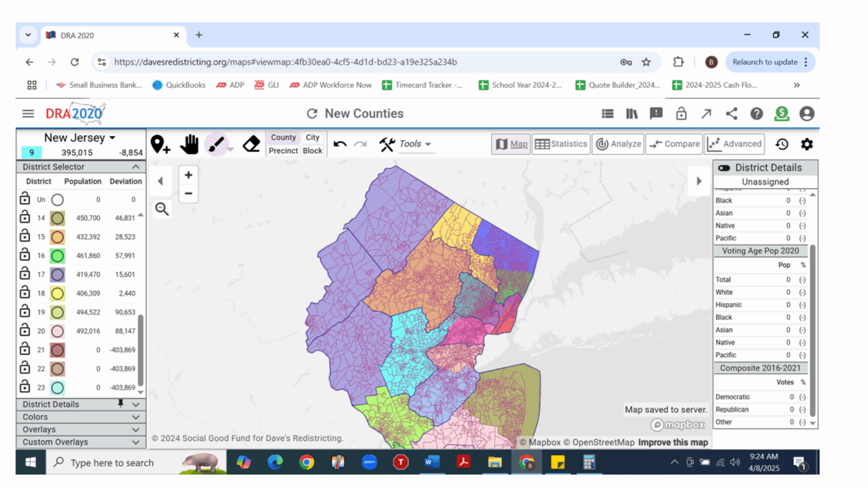Image resolution: width=868 pixels, height=488 pixels.
Task: Undo the last map edit
Action: coord(340,144)
